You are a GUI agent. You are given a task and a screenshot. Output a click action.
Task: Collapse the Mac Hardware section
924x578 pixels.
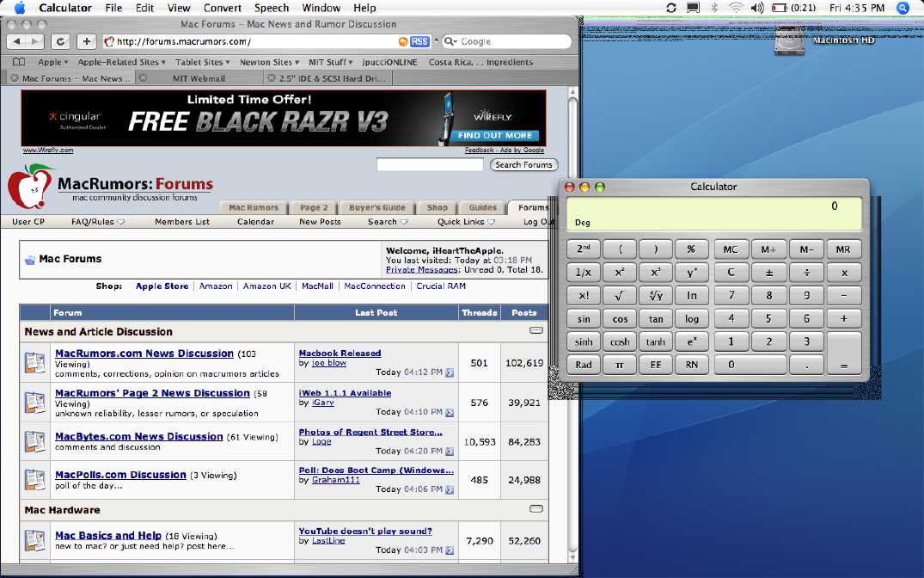[536, 508]
